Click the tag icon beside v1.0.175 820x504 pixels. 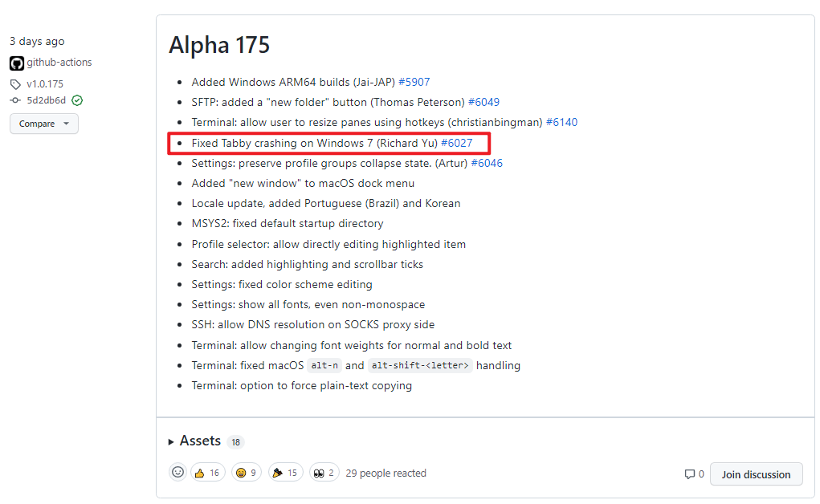pyautogui.click(x=15, y=84)
